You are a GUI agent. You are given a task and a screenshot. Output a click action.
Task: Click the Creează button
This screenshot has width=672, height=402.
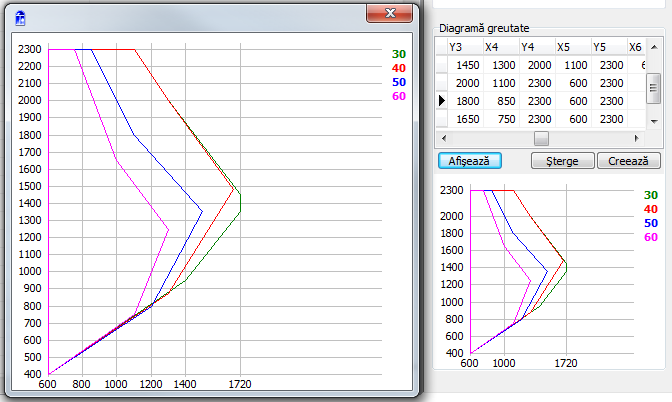[628, 161]
